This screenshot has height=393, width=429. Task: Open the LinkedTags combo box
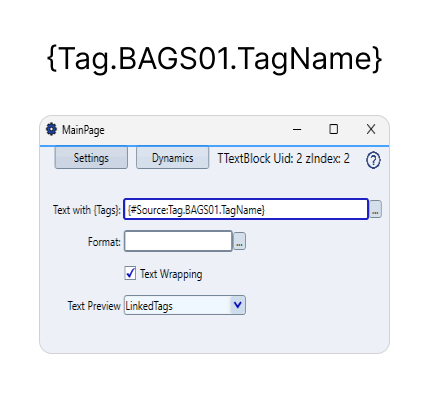pyautogui.click(x=185, y=305)
